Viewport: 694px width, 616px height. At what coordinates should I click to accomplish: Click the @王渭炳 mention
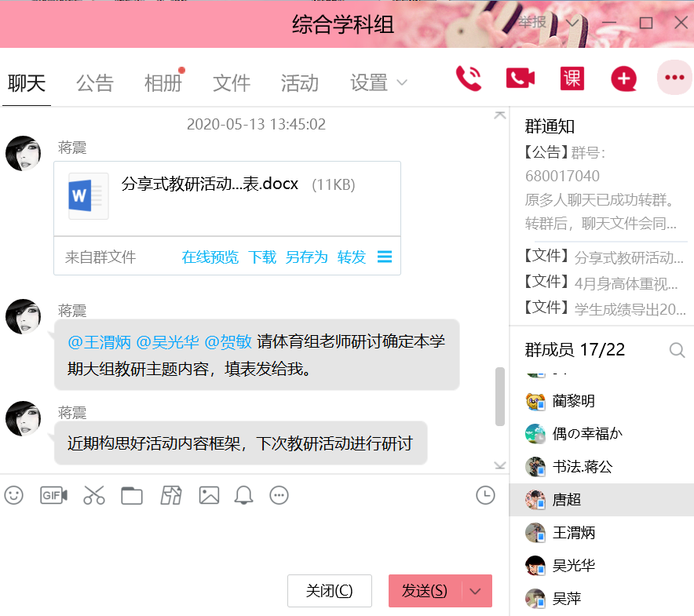point(99,342)
